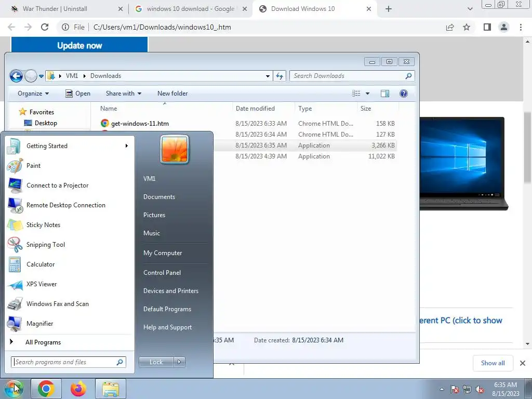Open the Chrome three-dot menu

pos(521,27)
